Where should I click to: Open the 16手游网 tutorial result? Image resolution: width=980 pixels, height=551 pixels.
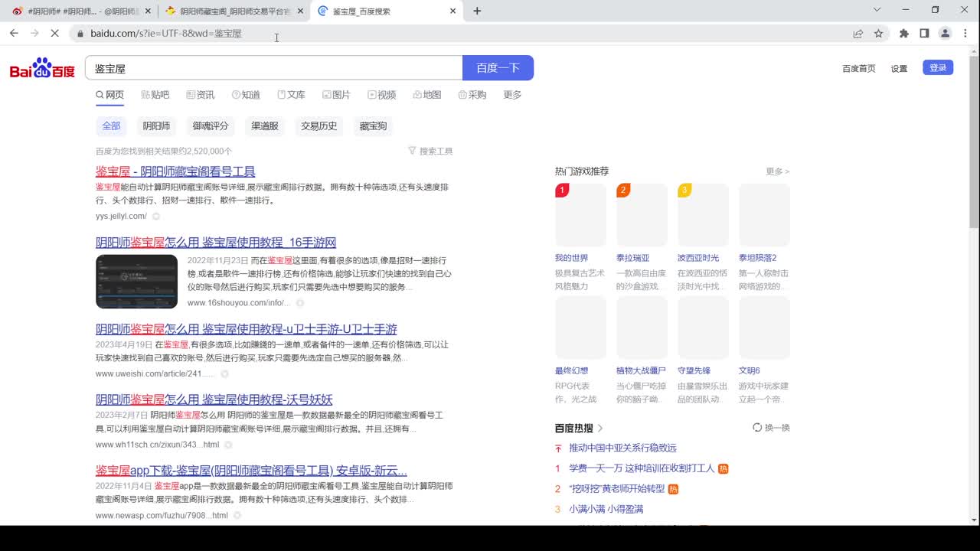click(x=216, y=243)
